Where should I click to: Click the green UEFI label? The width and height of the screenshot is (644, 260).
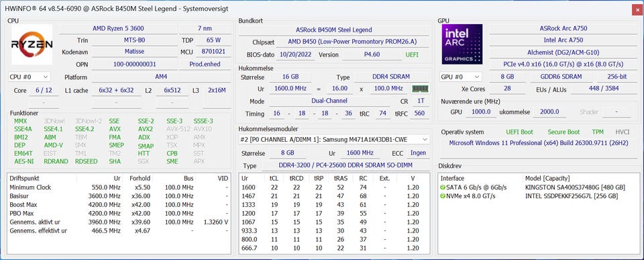pos(412,54)
